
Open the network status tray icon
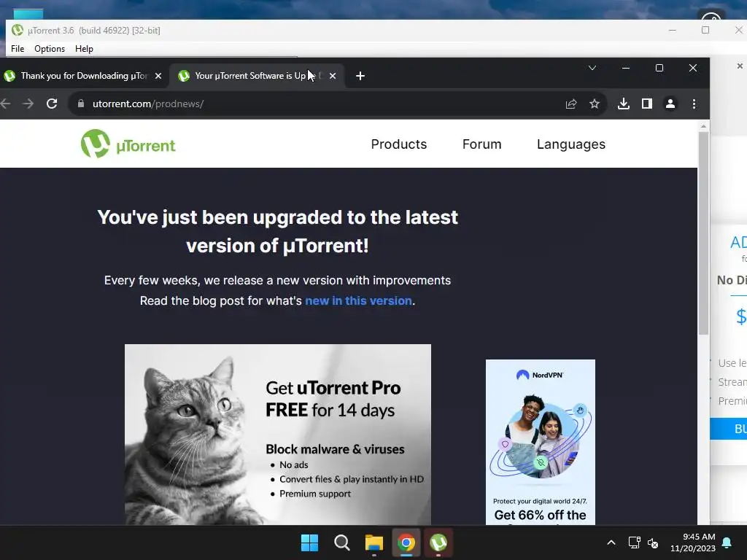click(x=634, y=542)
